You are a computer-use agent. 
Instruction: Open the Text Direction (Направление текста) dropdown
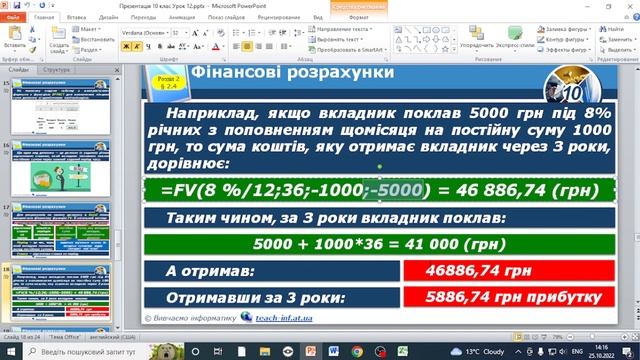tap(340, 29)
